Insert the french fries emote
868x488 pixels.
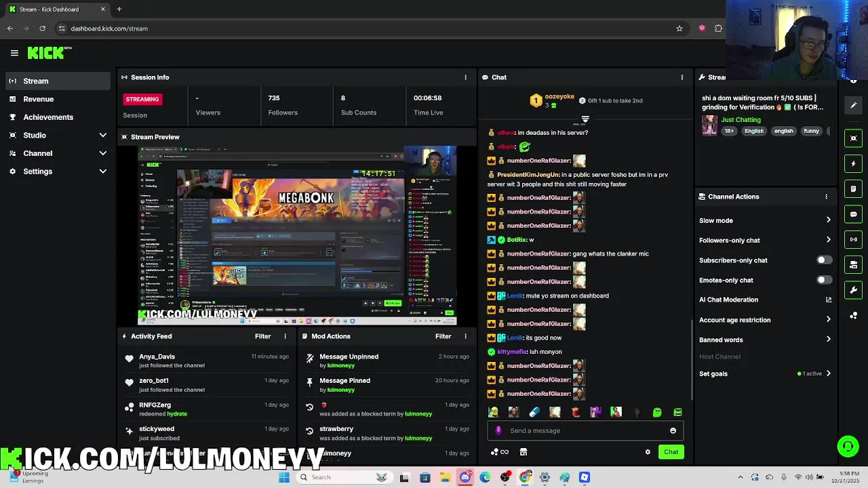576,412
